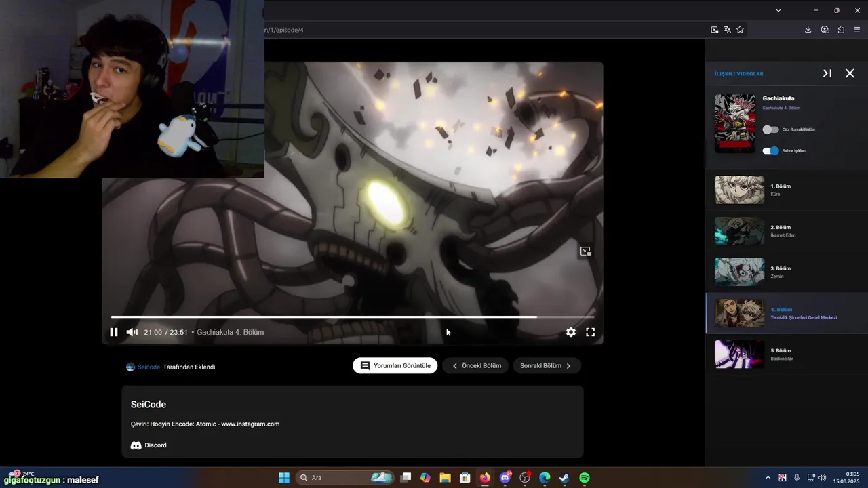Select 1. Bölüm Küre episode

point(787,190)
